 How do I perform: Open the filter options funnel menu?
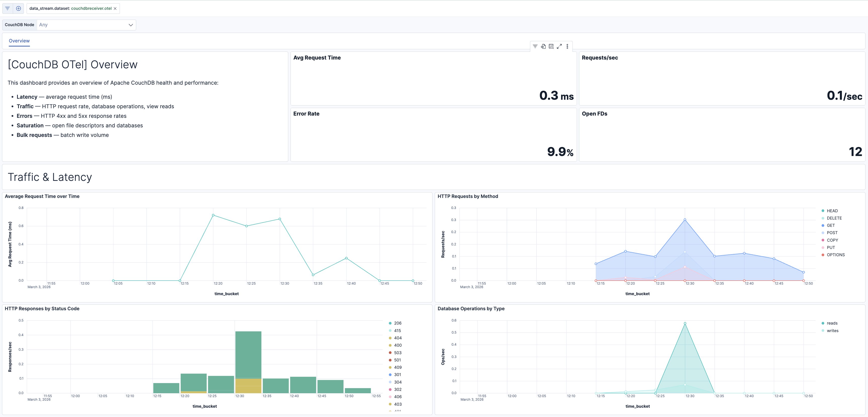[7, 8]
